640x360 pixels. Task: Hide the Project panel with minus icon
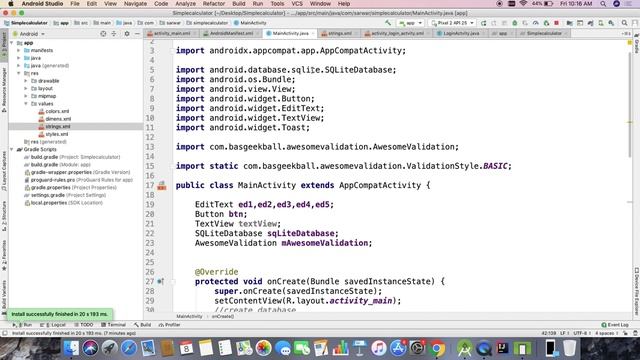(x=137, y=34)
